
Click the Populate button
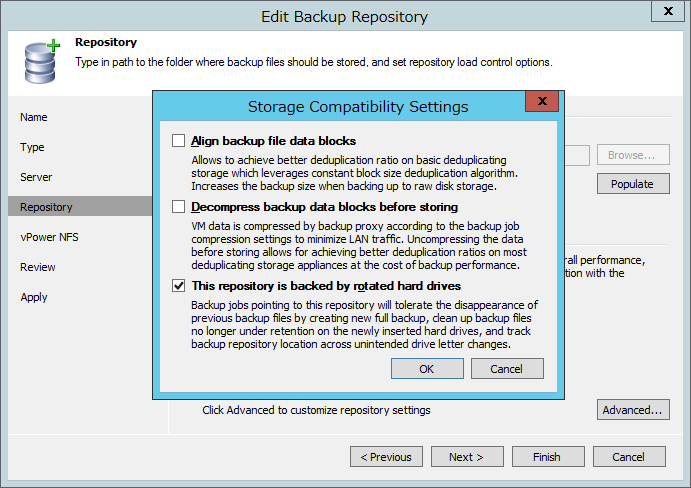(x=633, y=183)
